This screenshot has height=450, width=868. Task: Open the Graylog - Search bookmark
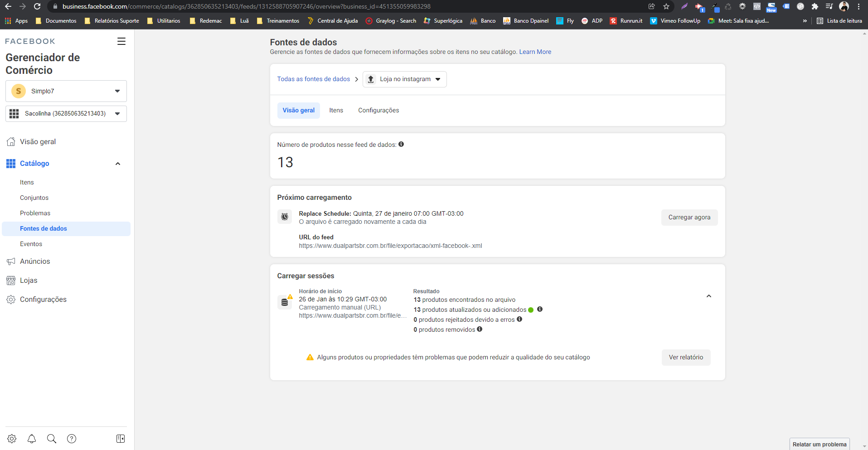(x=391, y=21)
